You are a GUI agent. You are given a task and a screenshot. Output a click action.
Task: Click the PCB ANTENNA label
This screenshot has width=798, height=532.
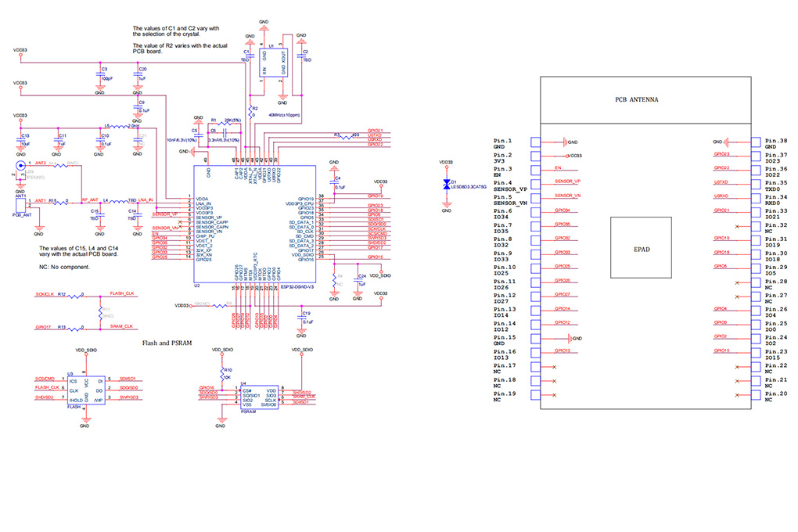tap(637, 100)
